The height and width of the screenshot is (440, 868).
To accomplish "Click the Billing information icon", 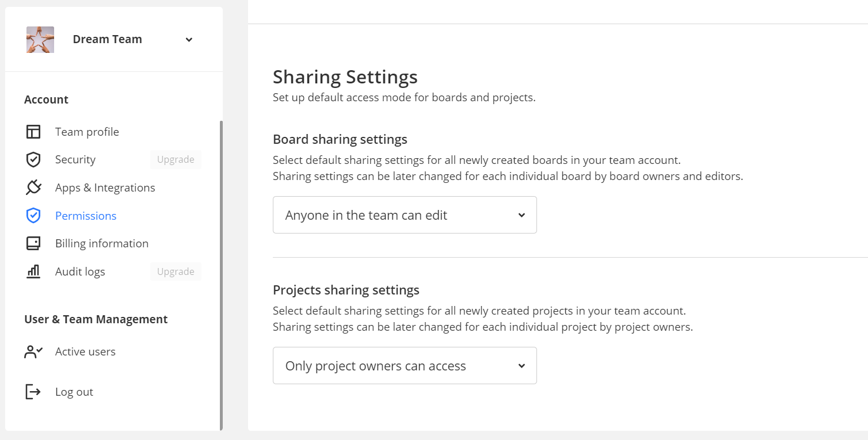I will pyautogui.click(x=33, y=243).
